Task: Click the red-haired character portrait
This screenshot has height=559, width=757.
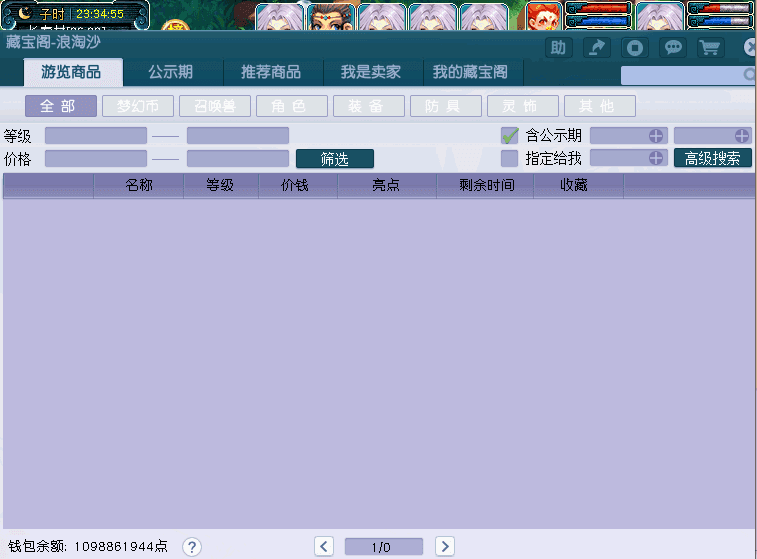Action: pyautogui.click(x=544, y=16)
